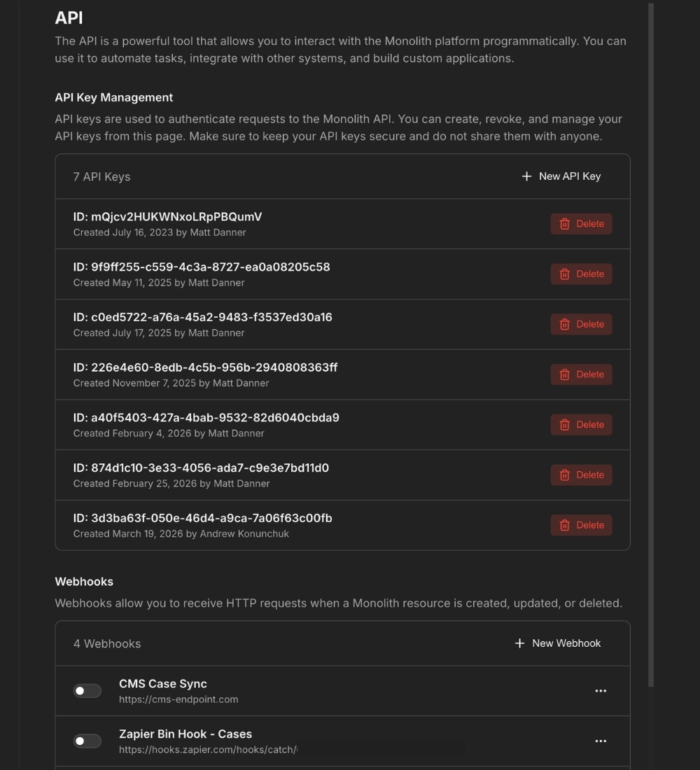Click the trash icon for key c0ed5722
Image resolution: width=700 pixels, height=770 pixels.
pos(565,324)
